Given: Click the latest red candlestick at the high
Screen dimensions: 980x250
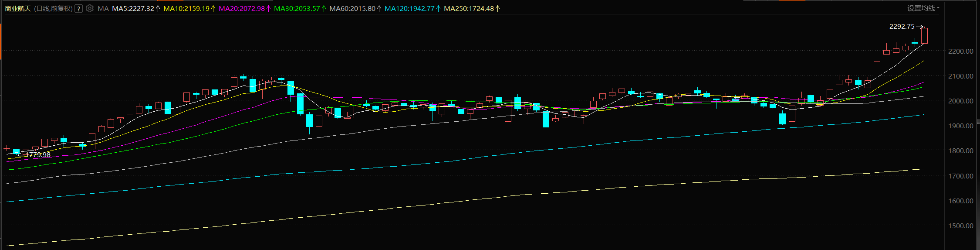Looking at the screenshot, I should (x=924, y=36).
